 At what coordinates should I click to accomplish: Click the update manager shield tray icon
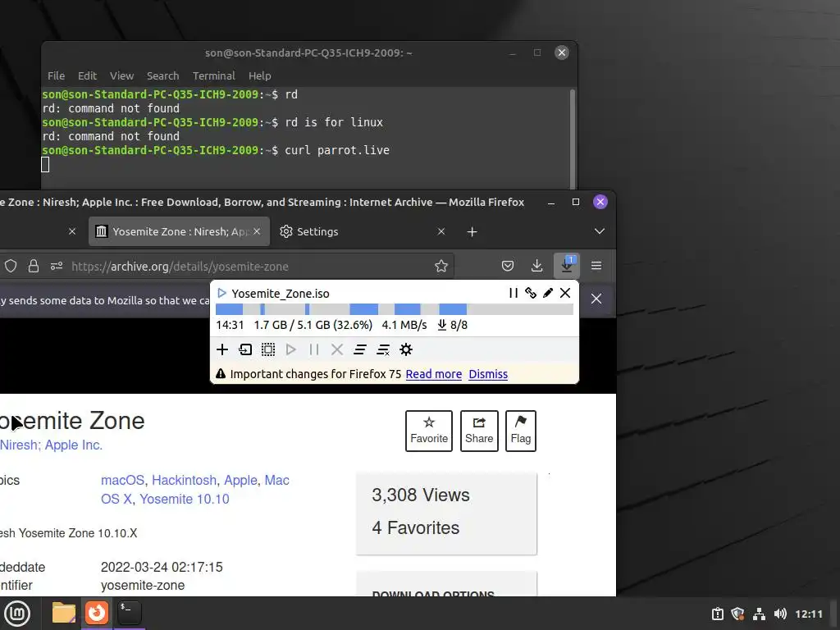737,614
